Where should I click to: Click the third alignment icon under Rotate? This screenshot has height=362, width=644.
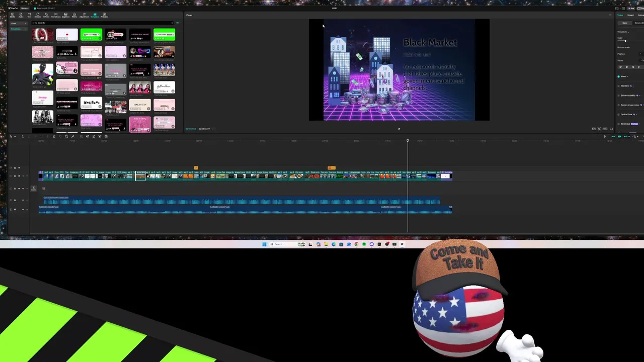pyautogui.click(x=633, y=67)
